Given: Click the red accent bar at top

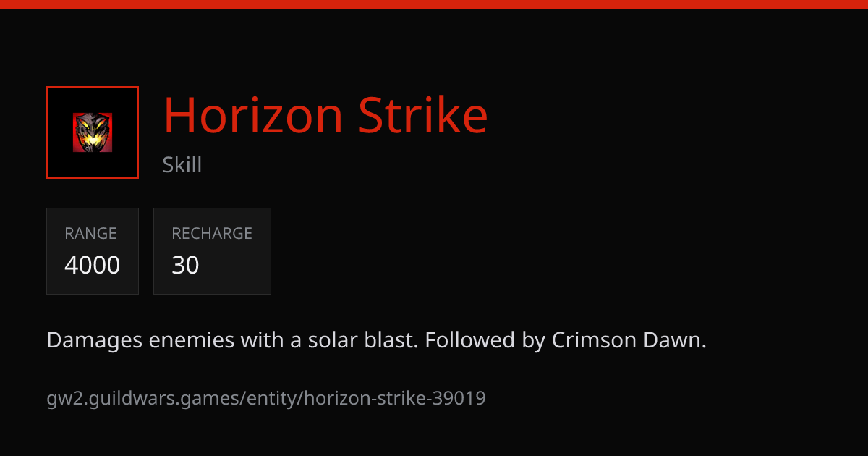Looking at the screenshot, I should [x=434, y=4].
